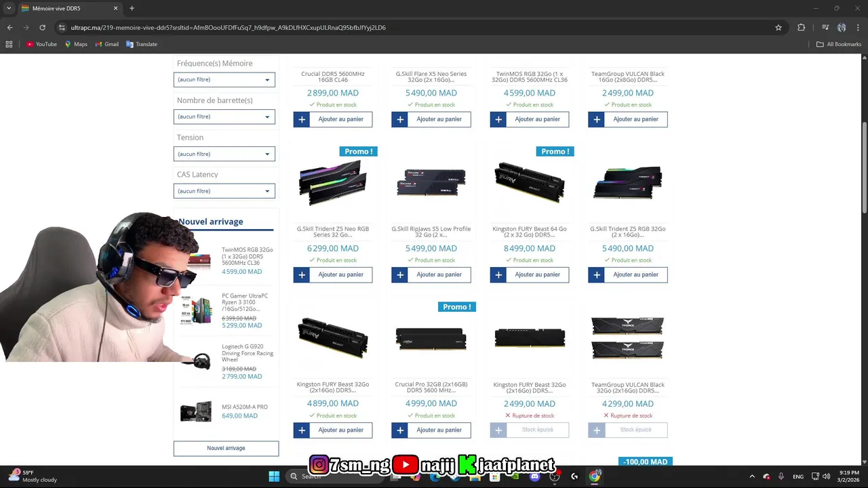This screenshot has width=868, height=488.
Task: Open the Crucial Pro 32GB DDR5 5600 title link
Action: (431, 388)
